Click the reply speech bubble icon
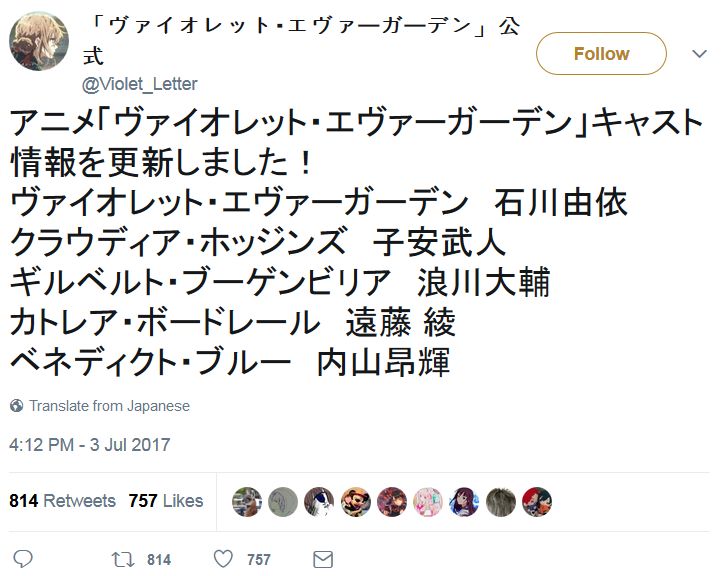 point(23,559)
